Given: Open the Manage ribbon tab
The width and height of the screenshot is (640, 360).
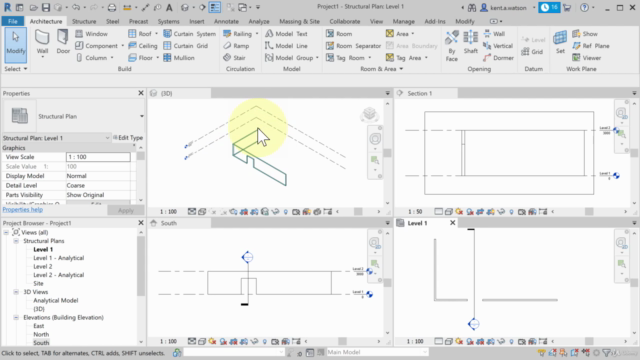Looking at the screenshot, I should 403,21.
